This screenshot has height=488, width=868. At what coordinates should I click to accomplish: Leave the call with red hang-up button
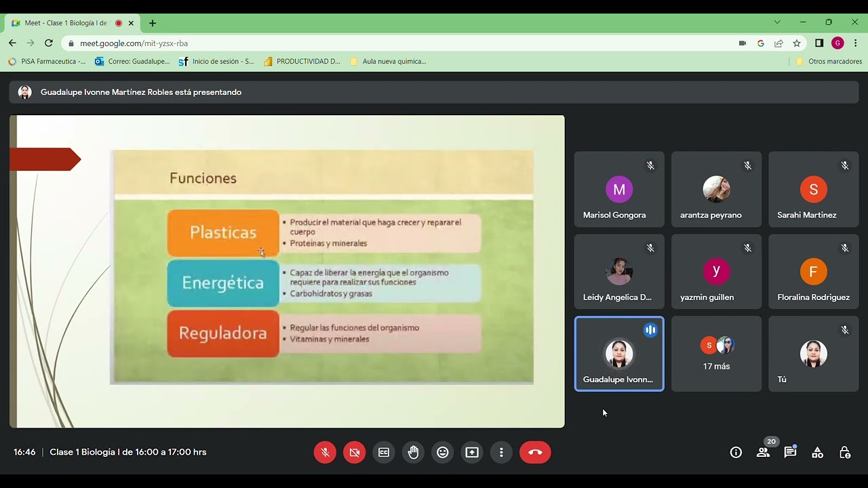point(535,452)
